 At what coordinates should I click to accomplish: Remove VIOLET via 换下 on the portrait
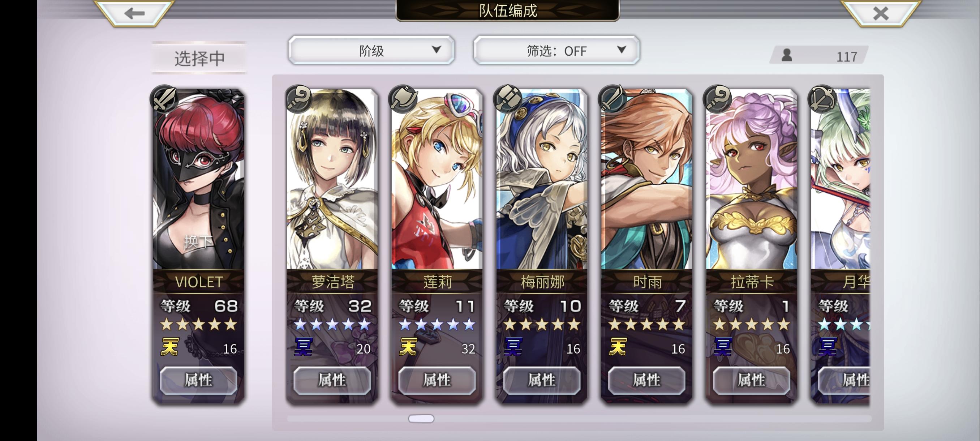tap(198, 241)
